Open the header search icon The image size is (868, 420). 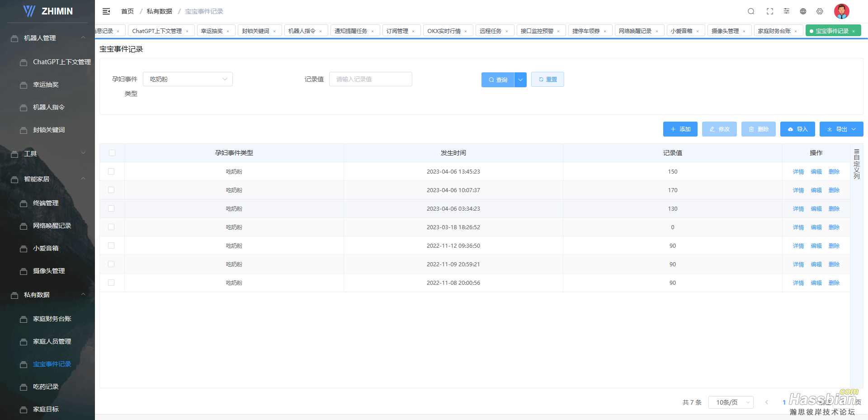(751, 11)
